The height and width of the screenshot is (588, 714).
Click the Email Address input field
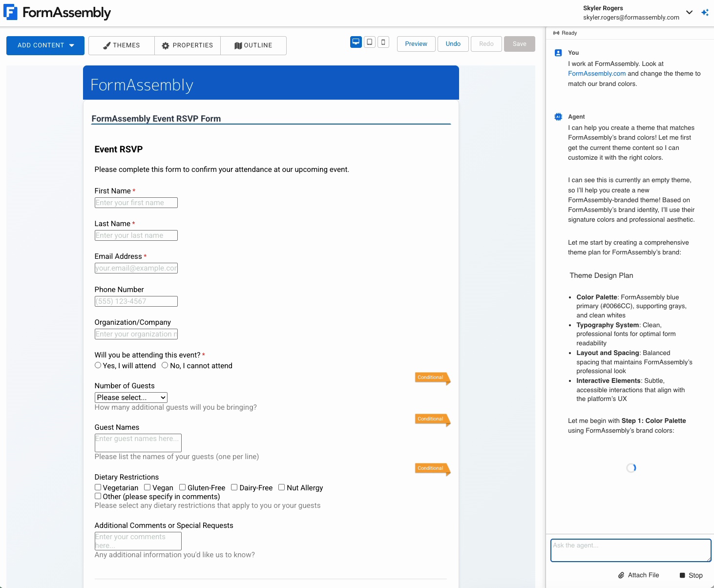136,268
